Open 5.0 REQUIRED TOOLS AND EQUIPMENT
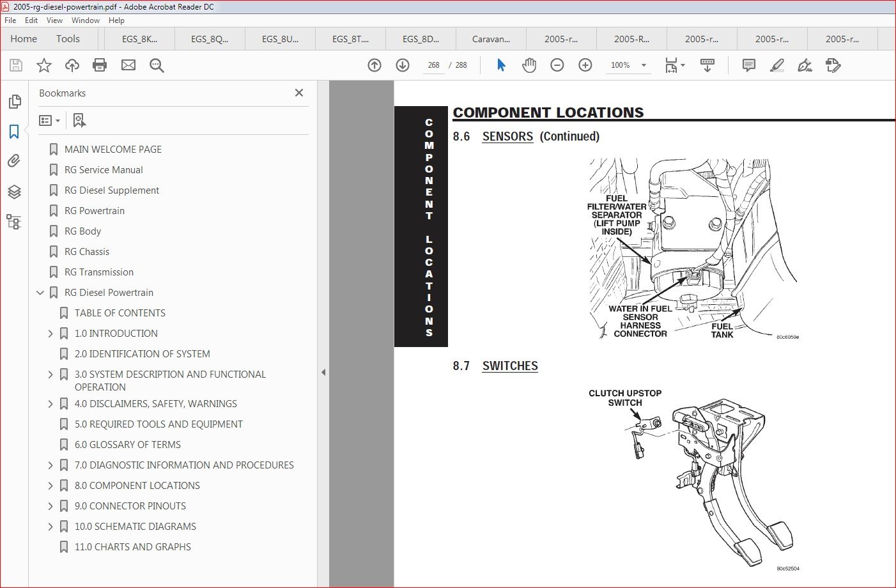The image size is (896, 588). tap(158, 424)
